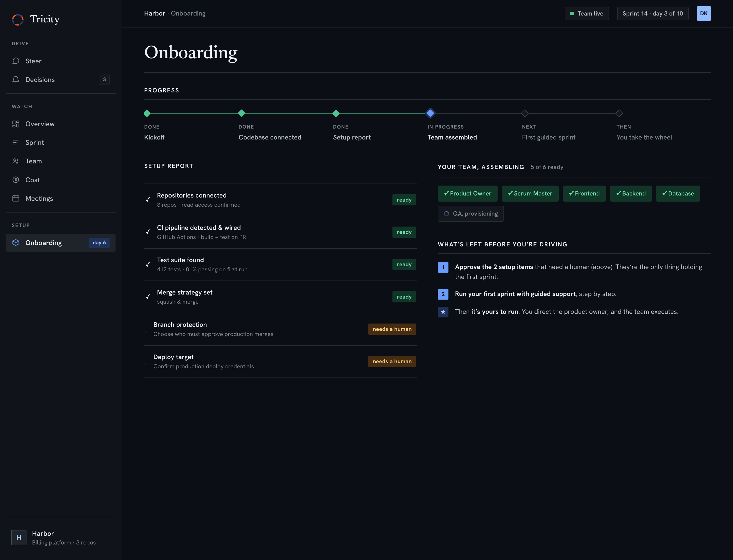733x560 pixels.
Task: Click the QA provisioning spinner icon
Action: click(446, 214)
